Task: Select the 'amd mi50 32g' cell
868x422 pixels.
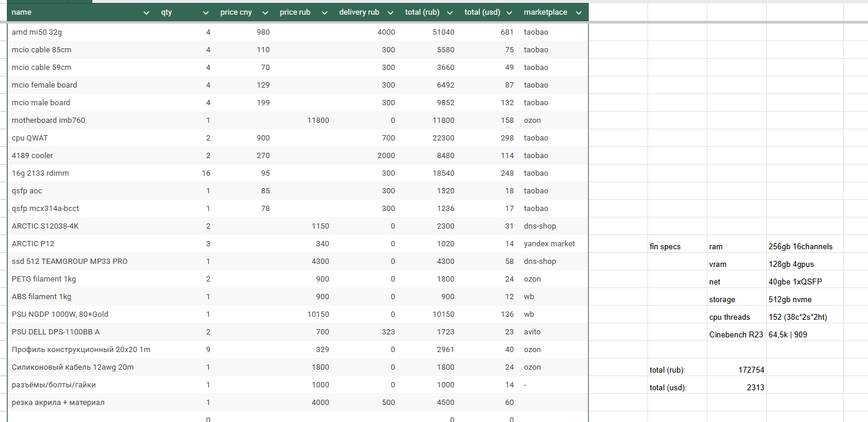Action: tap(81, 32)
